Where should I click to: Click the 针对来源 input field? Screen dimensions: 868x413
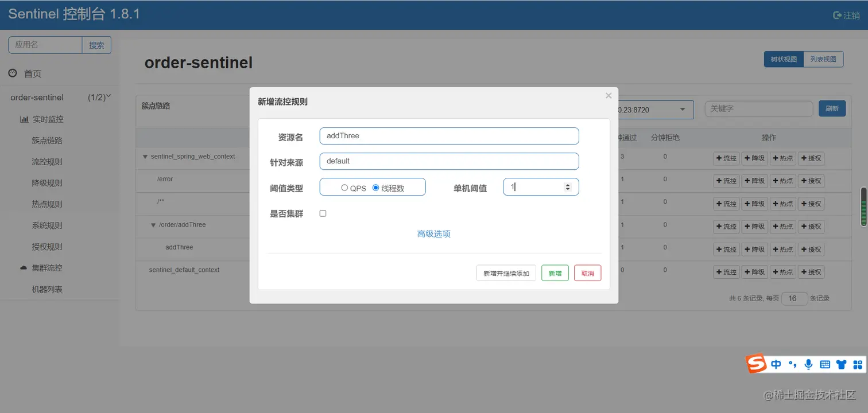(449, 161)
